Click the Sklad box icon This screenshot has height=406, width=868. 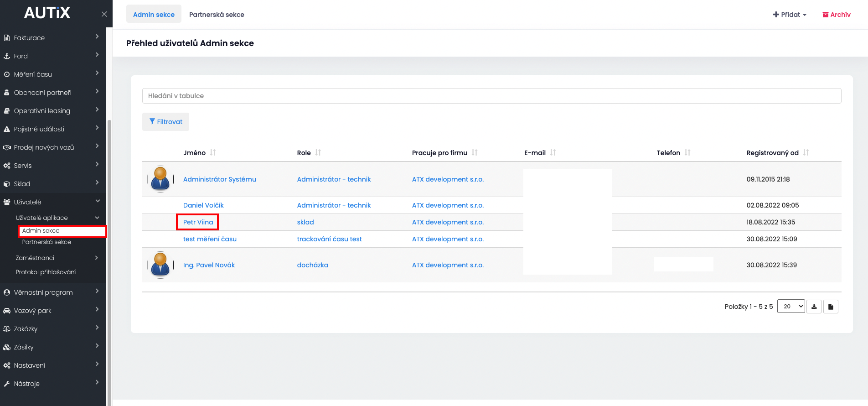[7, 184]
